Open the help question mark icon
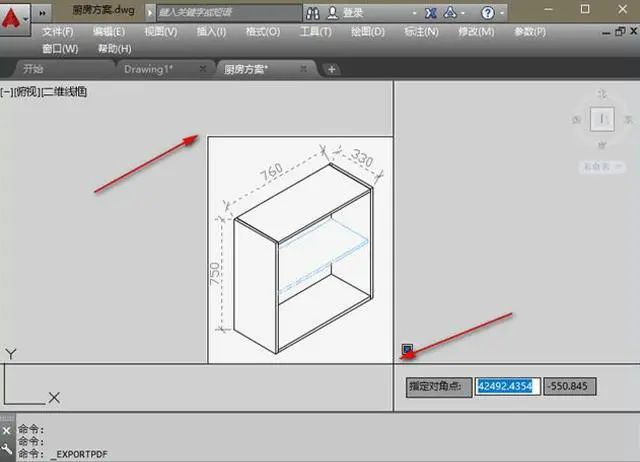 click(x=487, y=13)
